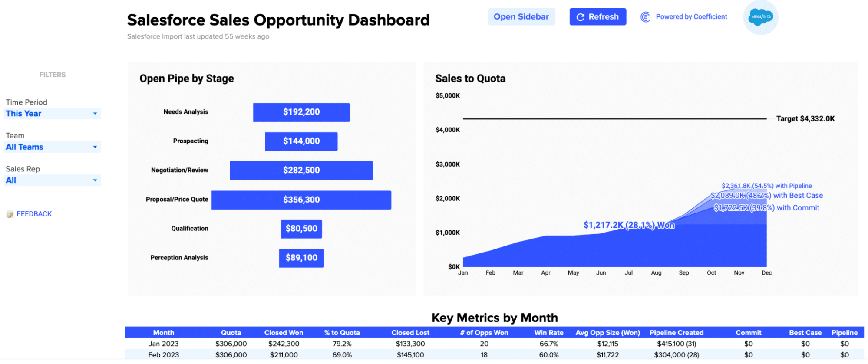This screenshot has height=364, width=868.
Task: Click the 66.7% Win Rate cell
Action: pos(549,344)
